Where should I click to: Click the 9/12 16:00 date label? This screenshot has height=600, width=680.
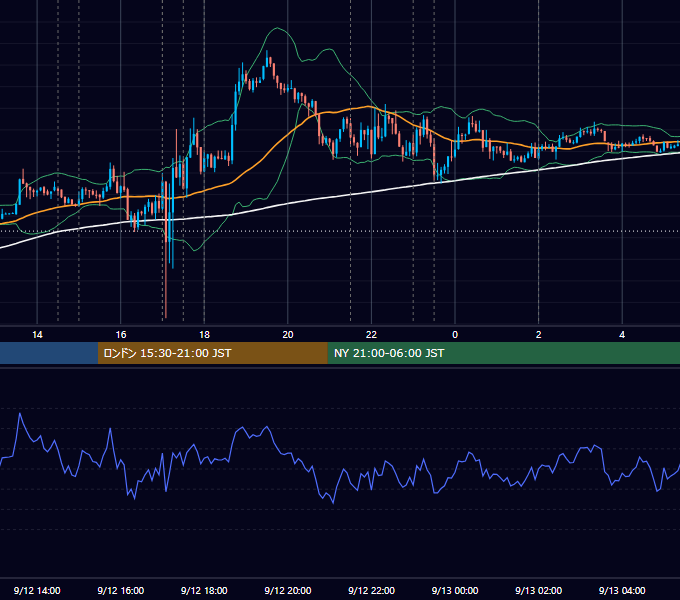pyautogui.click(x=121, y=590)
